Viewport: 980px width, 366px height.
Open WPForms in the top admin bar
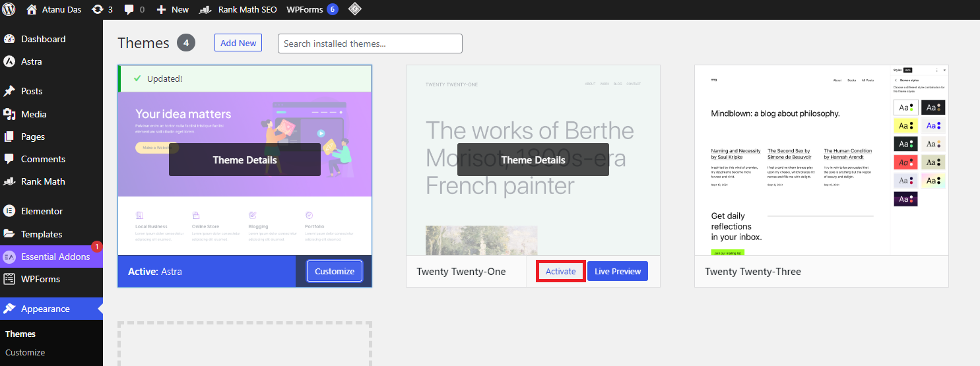pos(304,9)
